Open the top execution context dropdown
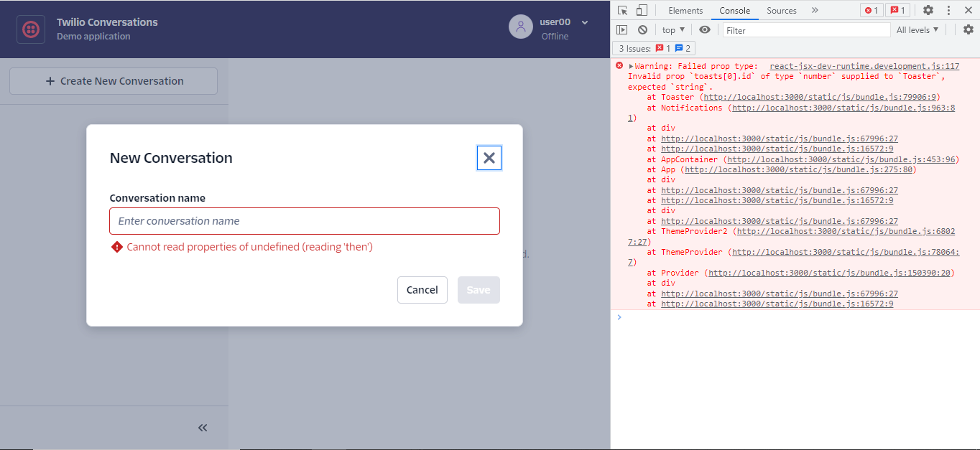980x450 pixels. (x=672, y=29)
